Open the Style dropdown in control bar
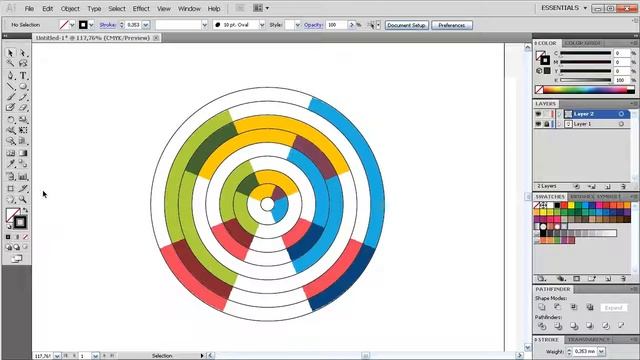640x360 pixels. pos(297,25)
